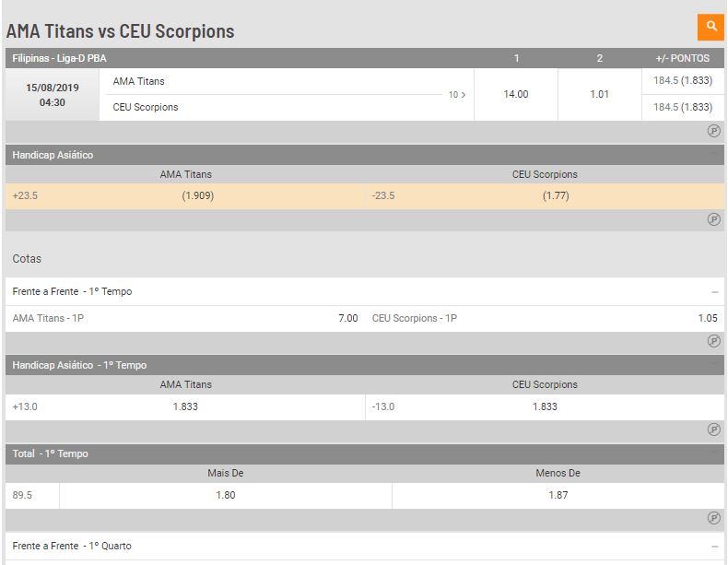Select AMA Titans +23.5 handicap (1.909)

185,196
